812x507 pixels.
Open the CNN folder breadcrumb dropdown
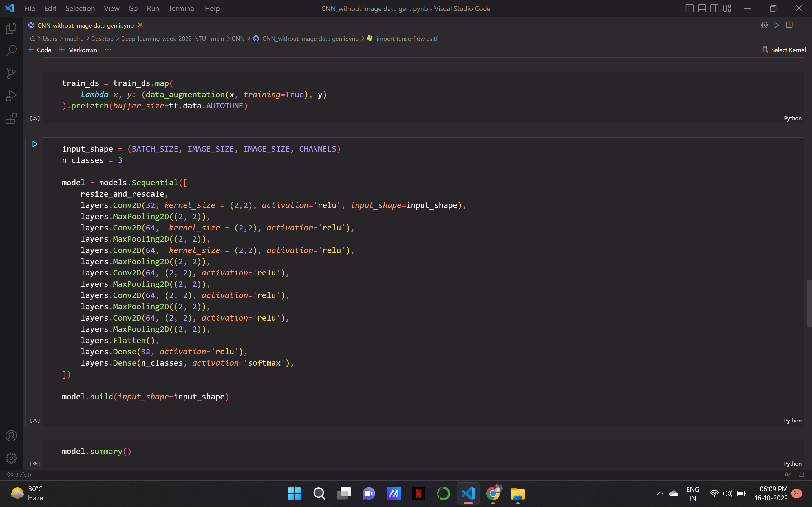tap(238, 39)
